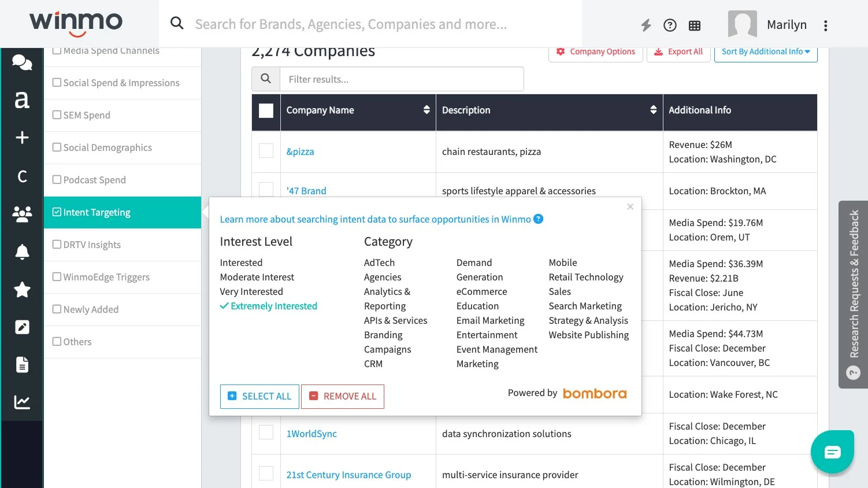Click the blue help icon beside intent link
The width and height of the screenshot is (868, 488).
pos(538,219)
